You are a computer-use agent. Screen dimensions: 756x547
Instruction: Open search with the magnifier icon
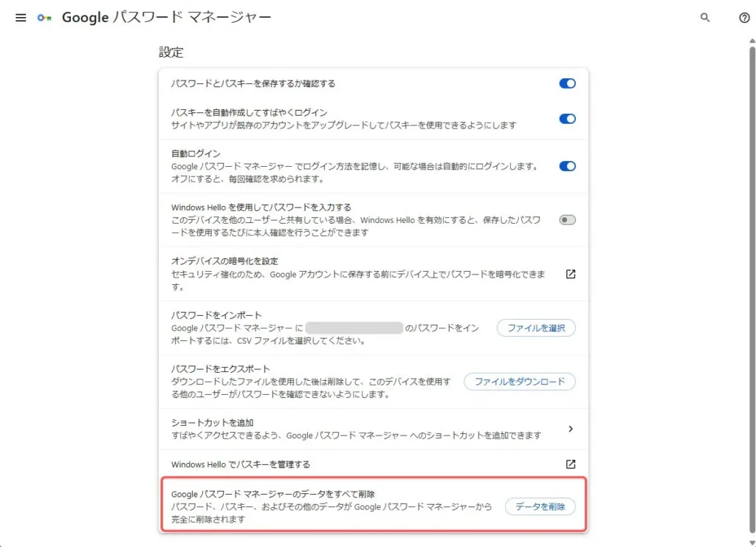(704, 18)
